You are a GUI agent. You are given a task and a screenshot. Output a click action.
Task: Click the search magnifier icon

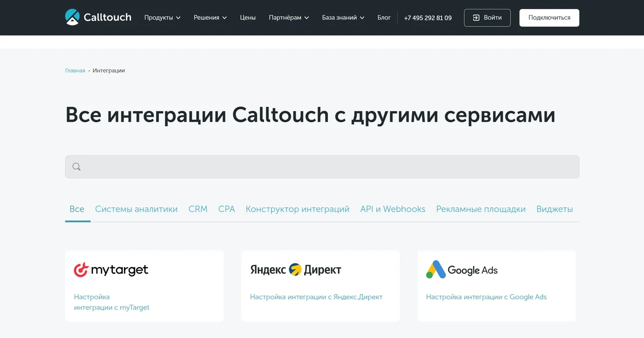[x=76, y=167]
